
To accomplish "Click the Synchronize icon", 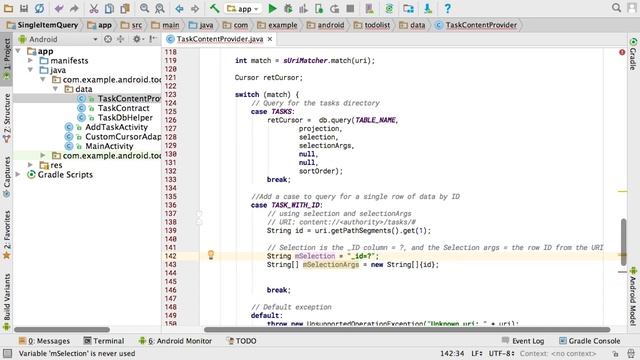I will [39, 8].
